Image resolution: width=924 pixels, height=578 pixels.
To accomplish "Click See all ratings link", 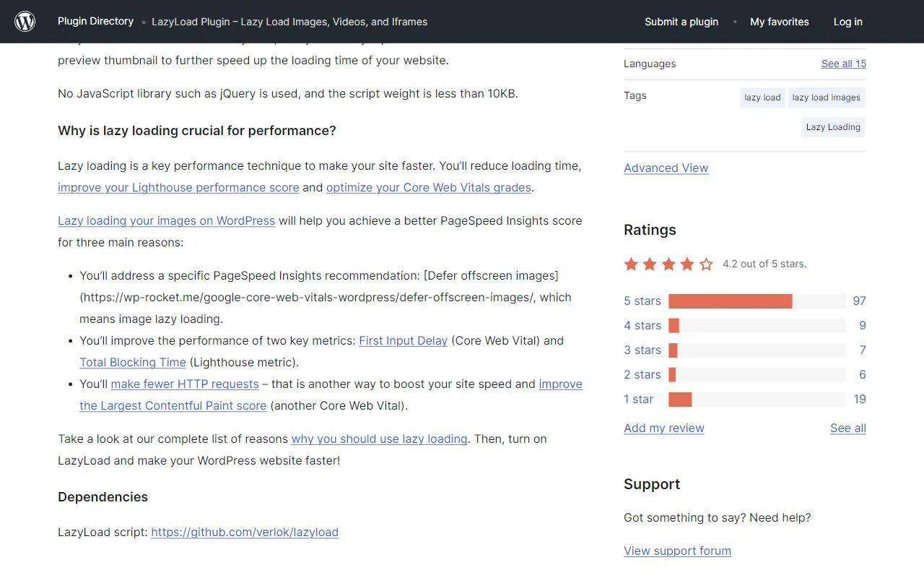I will [848, 428].
